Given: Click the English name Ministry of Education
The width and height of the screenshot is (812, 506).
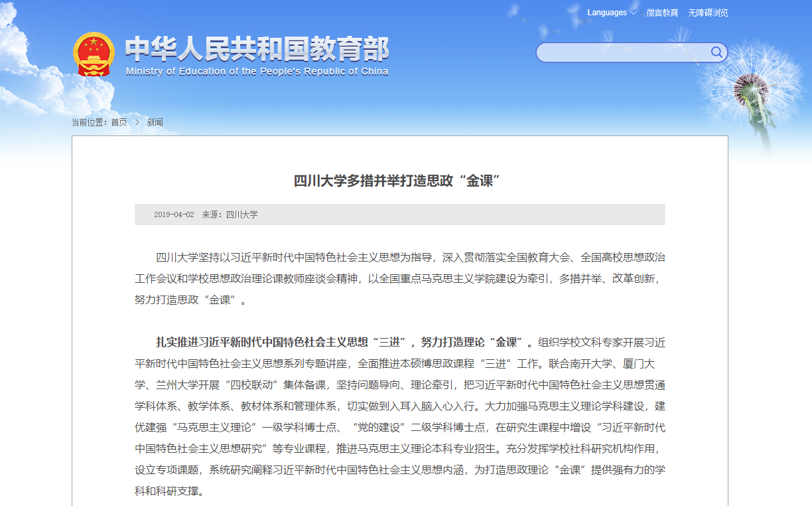Looking at the screenshot, I should 257,72.
